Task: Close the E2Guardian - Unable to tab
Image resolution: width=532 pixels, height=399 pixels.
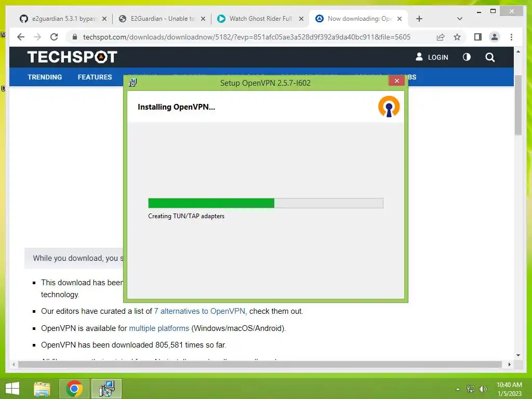Action: coord(203,19)
